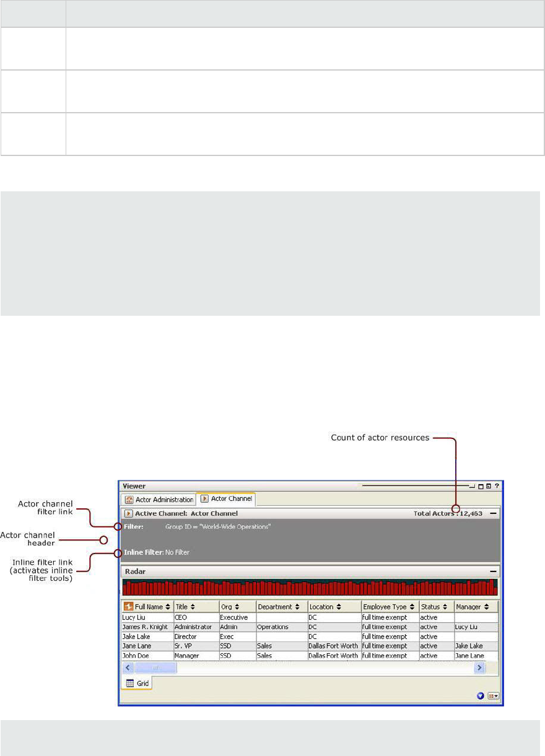Select 'Lucy Liu' in the Full Name column
The height and width of the screenshot is (756, 545).
tap(147, 617)
